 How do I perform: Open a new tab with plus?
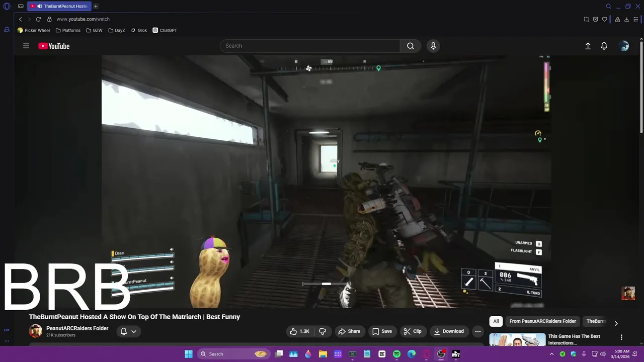[x=96, y=7]
